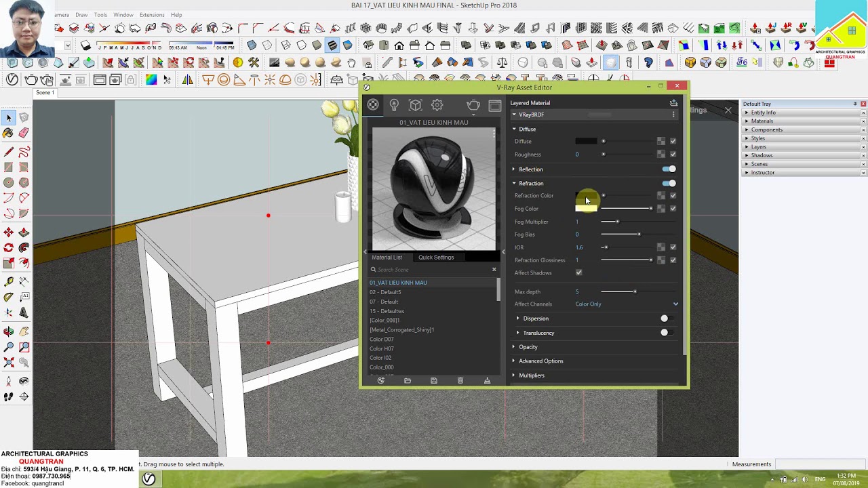Image resolution: width=868 pixels, height=488 pixels.
Task: Enable the Translucency switch
Action: (x=667, y=333)
